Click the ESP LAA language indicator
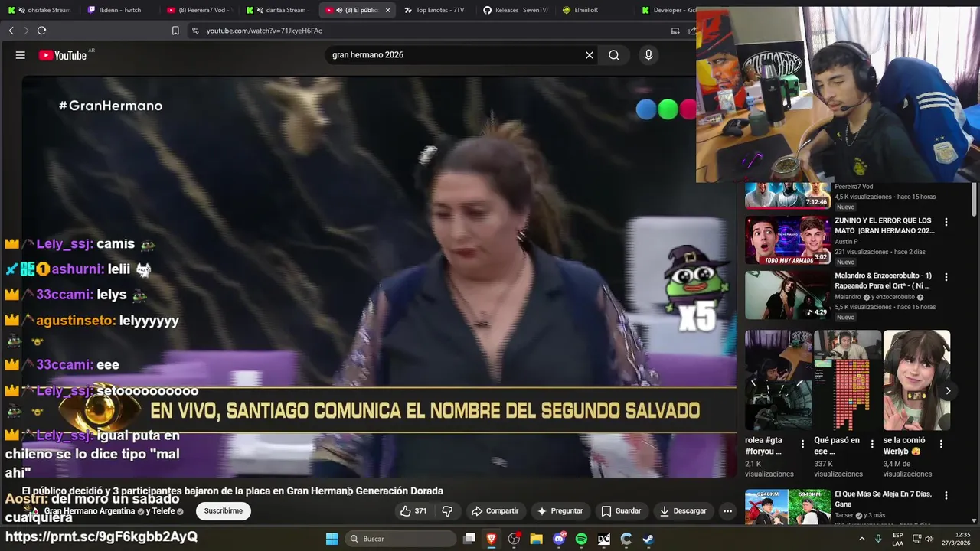Viewport: 980px width, 551px height. click(x=897, y=539)
